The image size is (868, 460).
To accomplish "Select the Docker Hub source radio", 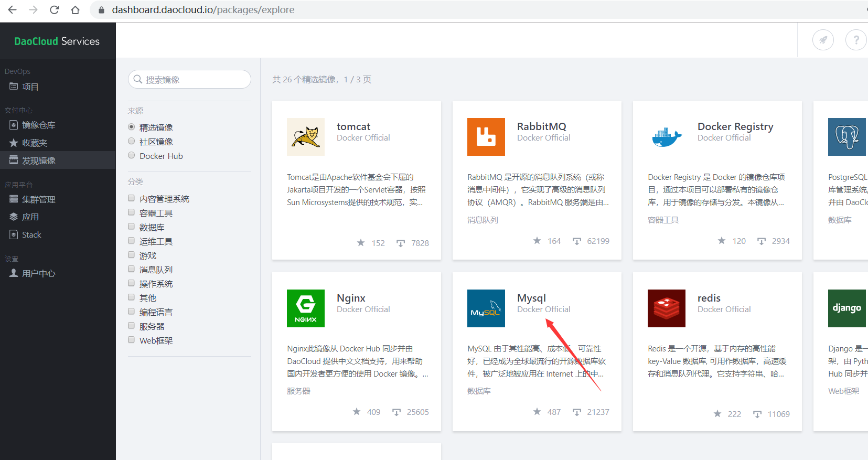I will pyautogui.click(x=132, y=155).
